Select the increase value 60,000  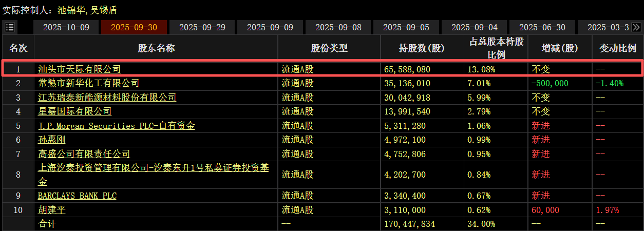(x=545, y=210)
